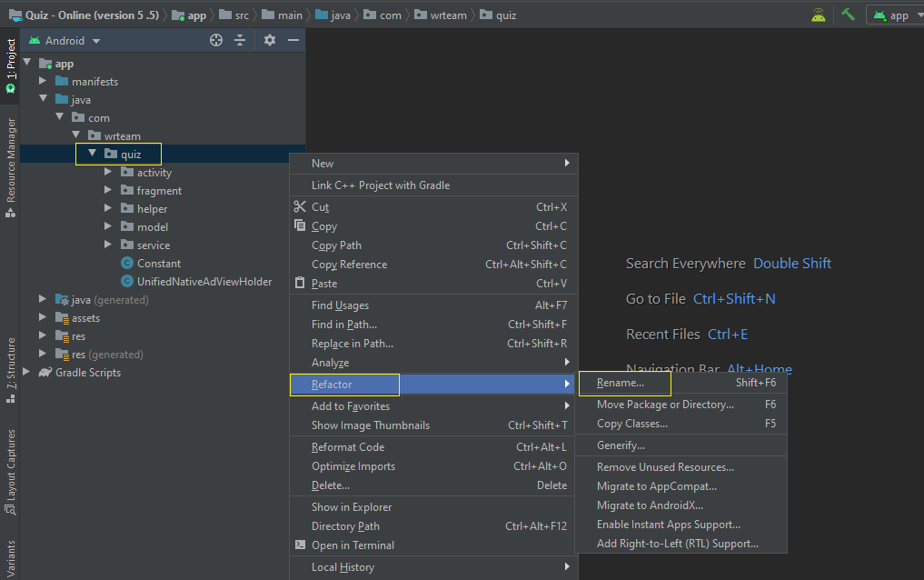The width and height of the screenshot is (924, 580).
Task: Collapse the com package arrow
Action: point(60,117)
